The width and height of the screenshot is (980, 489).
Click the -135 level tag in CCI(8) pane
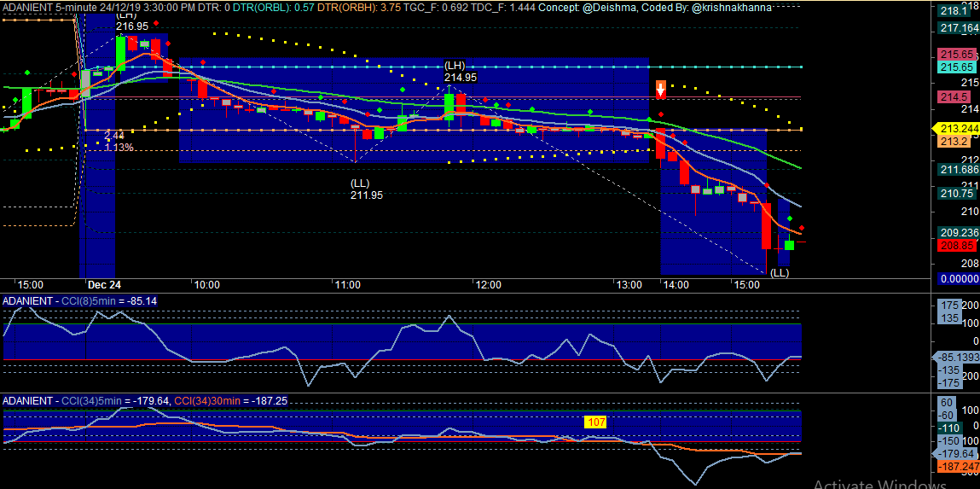pos(949,370)
